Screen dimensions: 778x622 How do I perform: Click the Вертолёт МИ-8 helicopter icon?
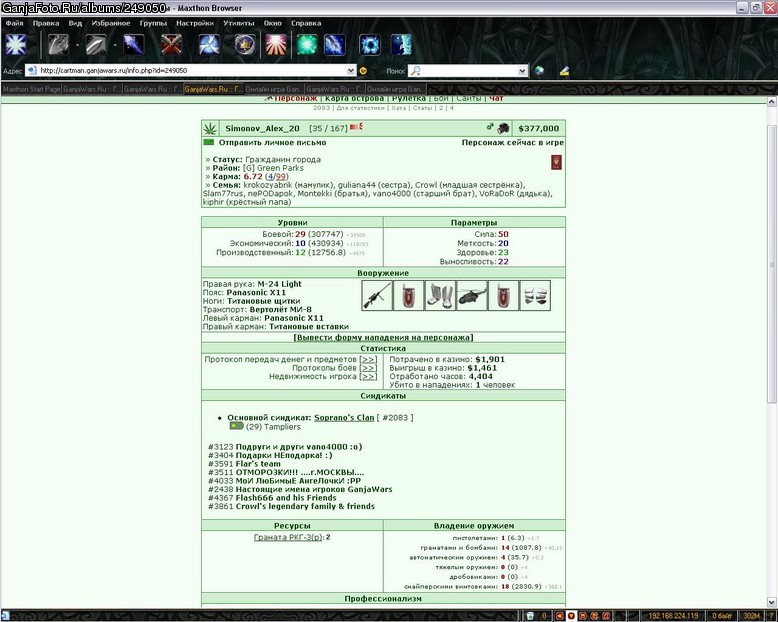coord(472,296)
